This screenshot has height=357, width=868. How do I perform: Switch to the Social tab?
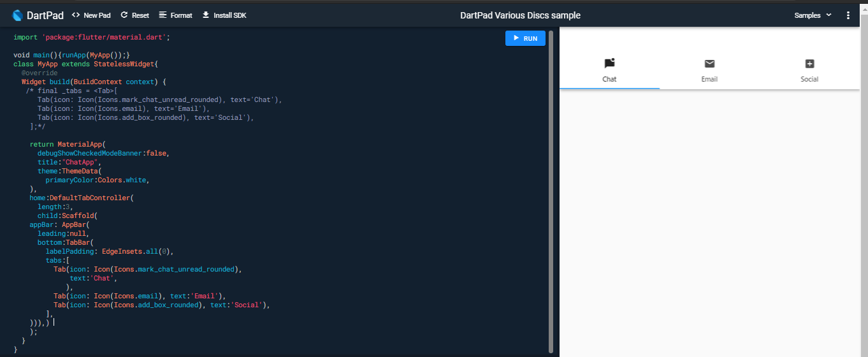coord(809,71)
